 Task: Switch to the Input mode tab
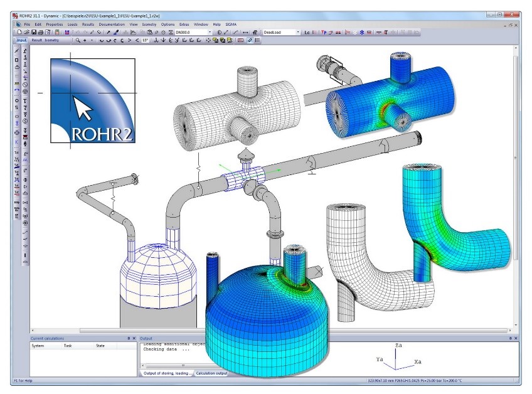[21, 40]
